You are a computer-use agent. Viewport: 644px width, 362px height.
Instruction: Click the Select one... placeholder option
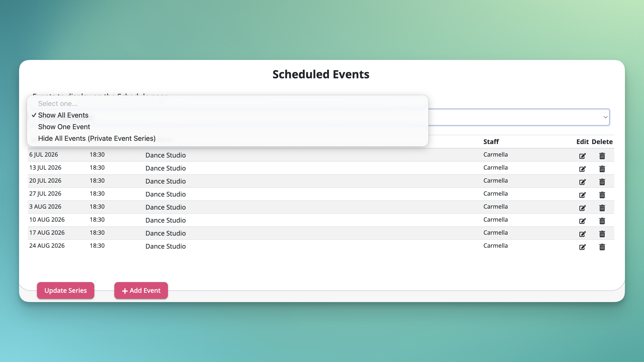tap(227, 103)
